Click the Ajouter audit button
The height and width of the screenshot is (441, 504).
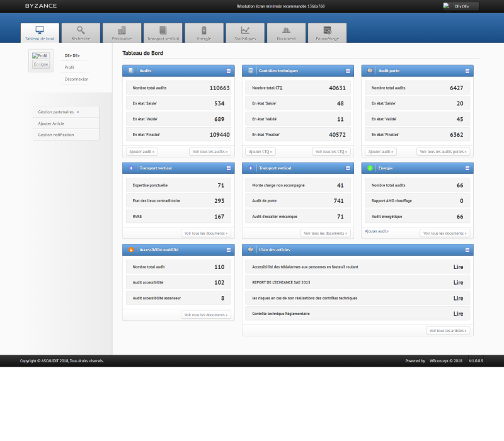tap(142, 152)
